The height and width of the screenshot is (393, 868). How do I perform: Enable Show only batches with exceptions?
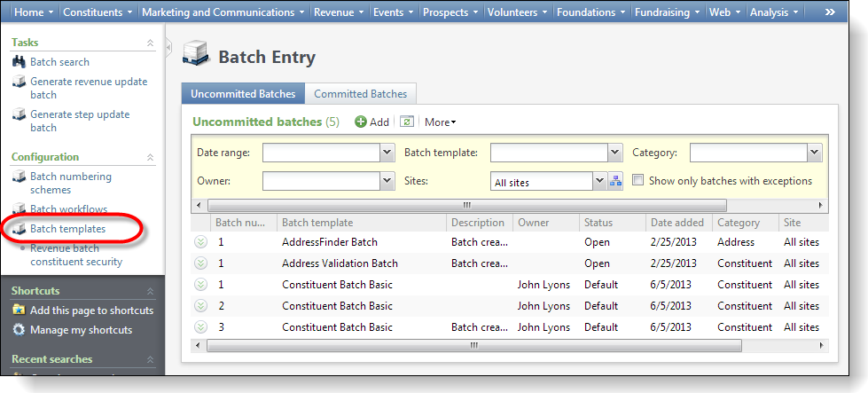638,181
